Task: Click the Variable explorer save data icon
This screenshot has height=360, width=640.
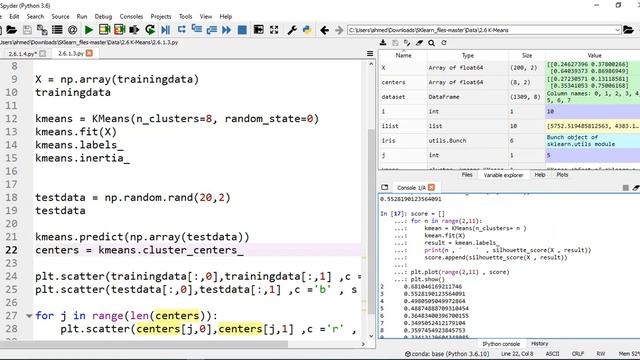Action: tap(395, 42)
